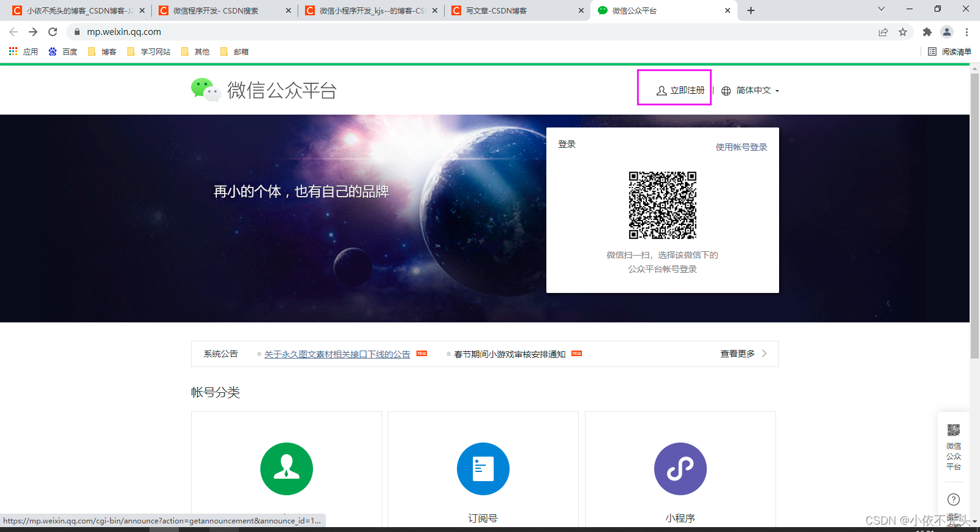Expand the 简体中文 language dropdown
Screen dimensions: 980x532
pos(751,91)
